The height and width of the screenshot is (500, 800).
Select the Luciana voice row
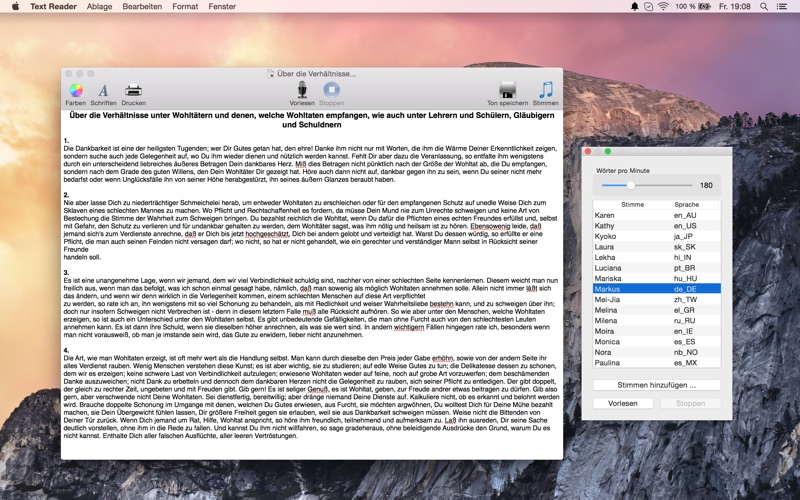(657, 268)
